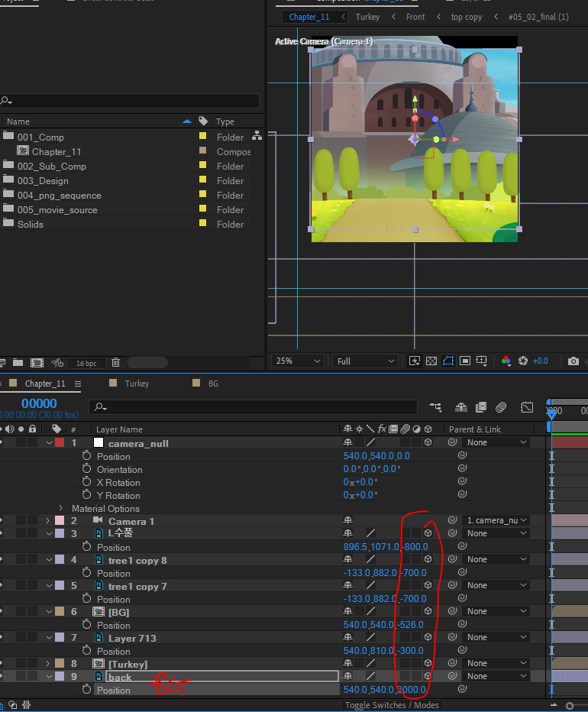588x712 pixels.
Task: Click the Project panel search field
Action: pos(130,100)
